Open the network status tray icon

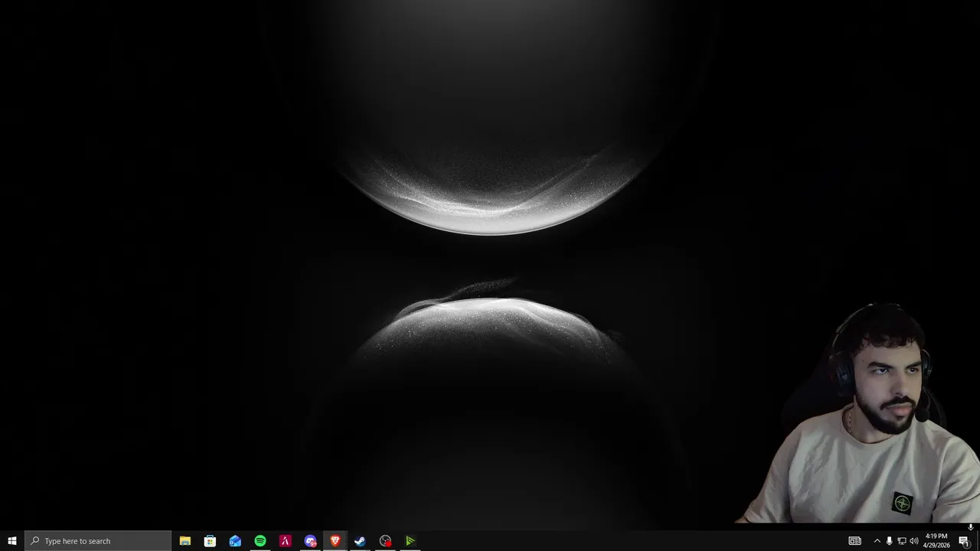[x=901, y=541]
